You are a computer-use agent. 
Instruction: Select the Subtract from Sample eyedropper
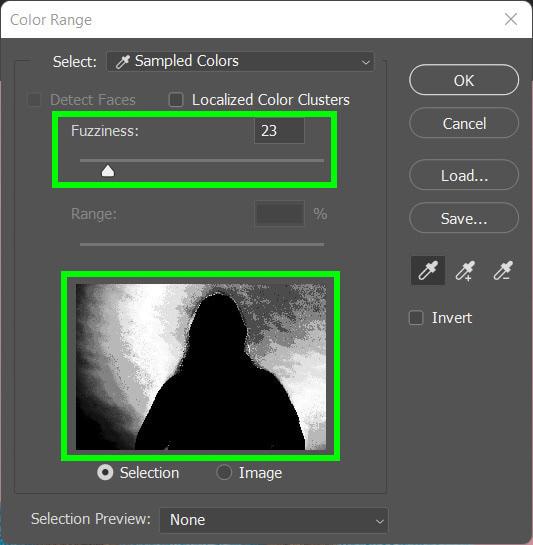click(x=503, y=271)
